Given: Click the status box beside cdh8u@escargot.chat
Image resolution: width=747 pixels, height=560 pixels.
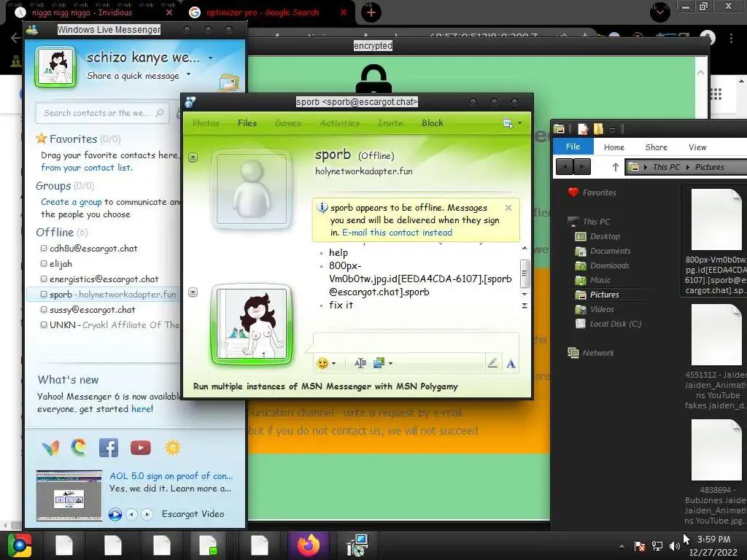Looking at the screenshot, I should [x=44, y=248].
